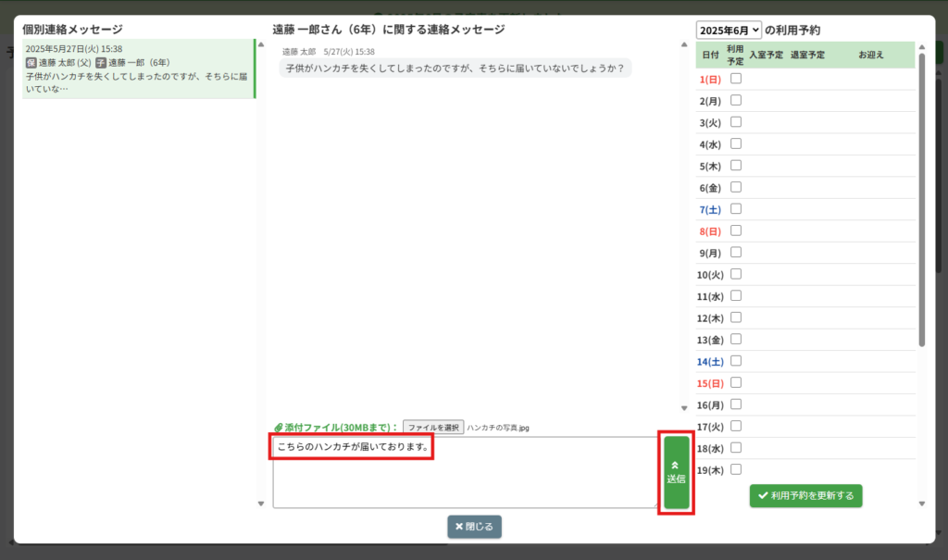Click scroll-down arrow of the reservation table
This screenshot has width=948, height=560.
[x=921, y=504]
